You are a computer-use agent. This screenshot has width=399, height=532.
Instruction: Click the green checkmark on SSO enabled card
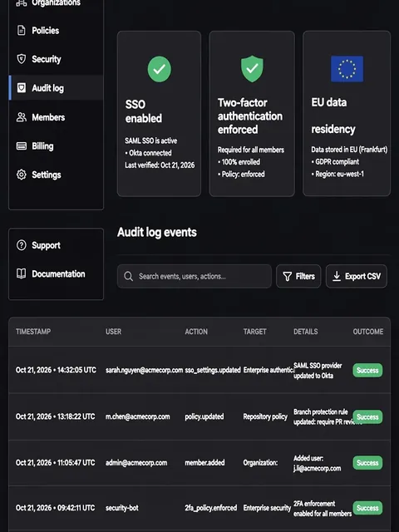pyautogui.click(x=159, y=69)
